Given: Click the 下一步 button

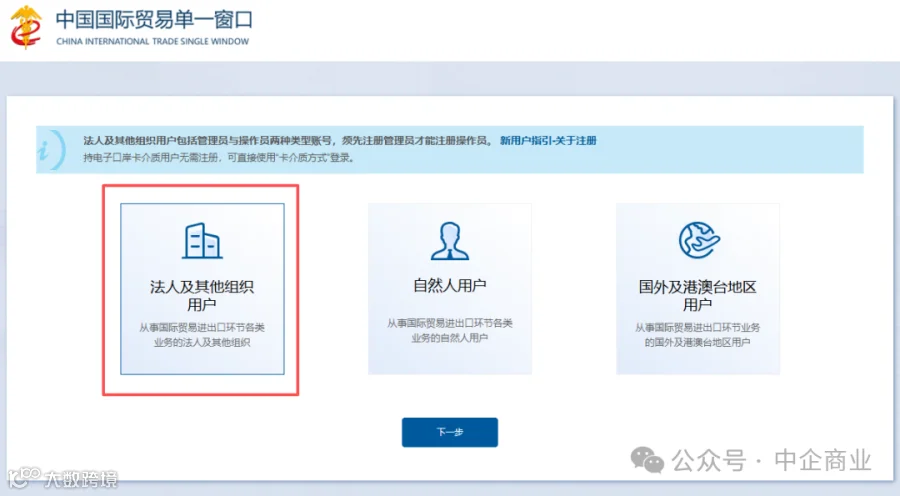Looking at the screenshot, I should click(450, 432).
